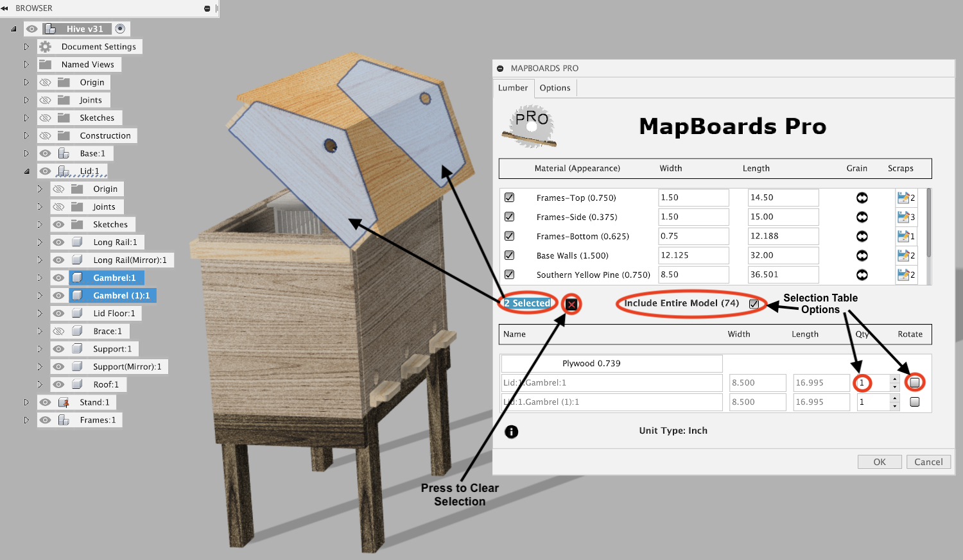This screenshot has height=560, width=963.
Task: Click the red X clear selection button
Action: (x=571, y=305)
